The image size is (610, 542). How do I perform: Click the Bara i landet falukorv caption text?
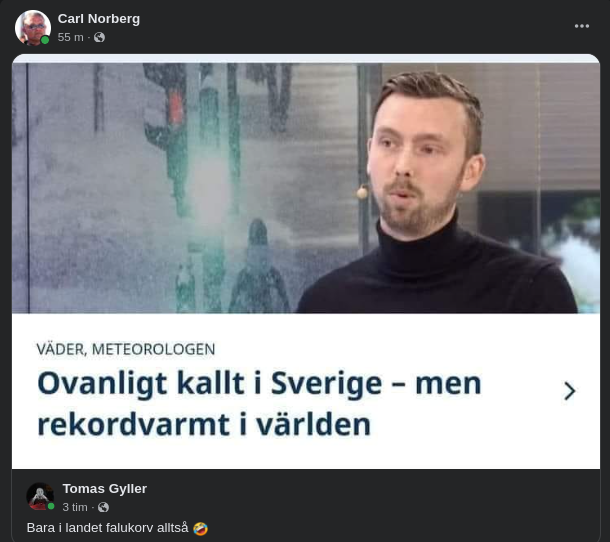tap(108, 528)
